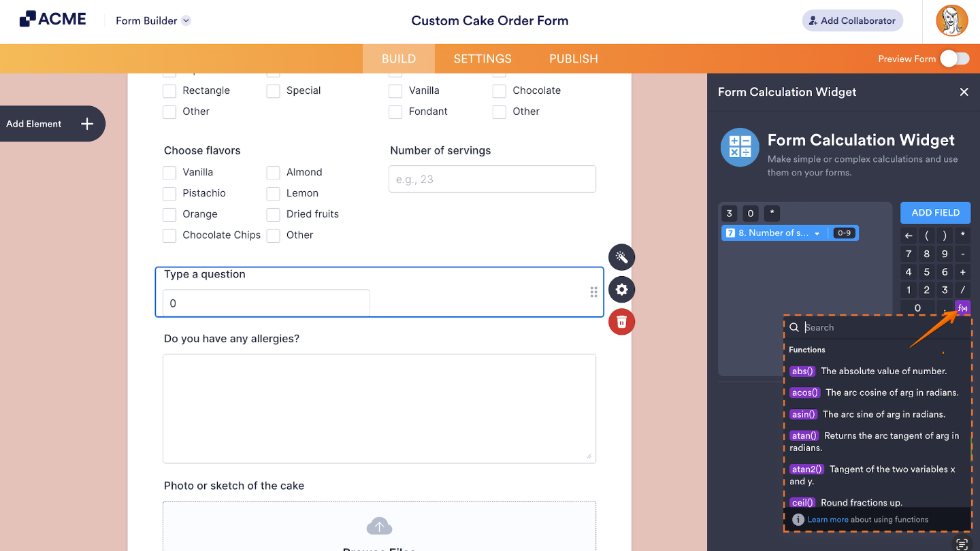Insert a function using the f(x) key

[962, 307]
